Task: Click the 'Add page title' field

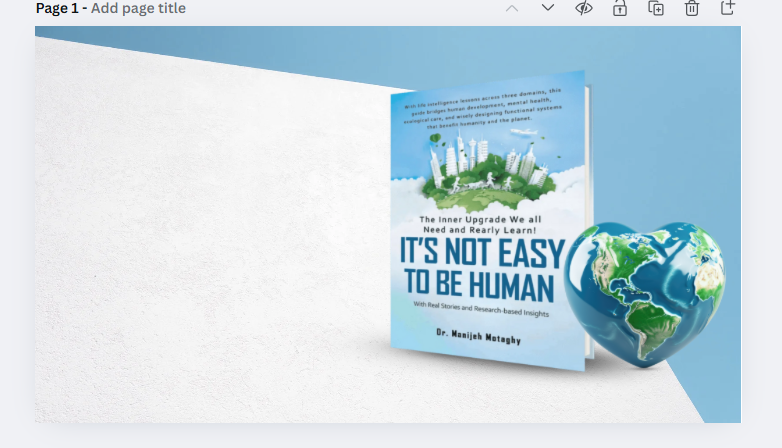Action: [138, 9]
